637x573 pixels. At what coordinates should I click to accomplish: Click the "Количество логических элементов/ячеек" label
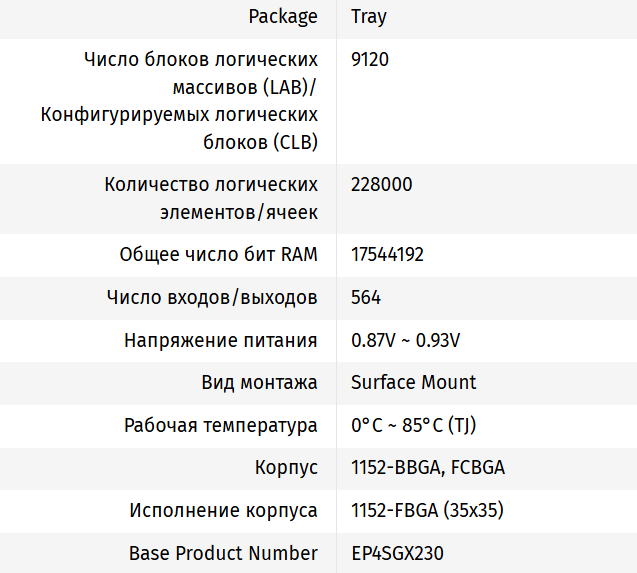211,198
